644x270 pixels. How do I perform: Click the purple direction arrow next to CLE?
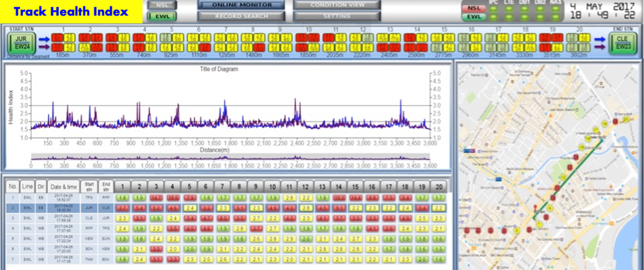coord(600,47)
